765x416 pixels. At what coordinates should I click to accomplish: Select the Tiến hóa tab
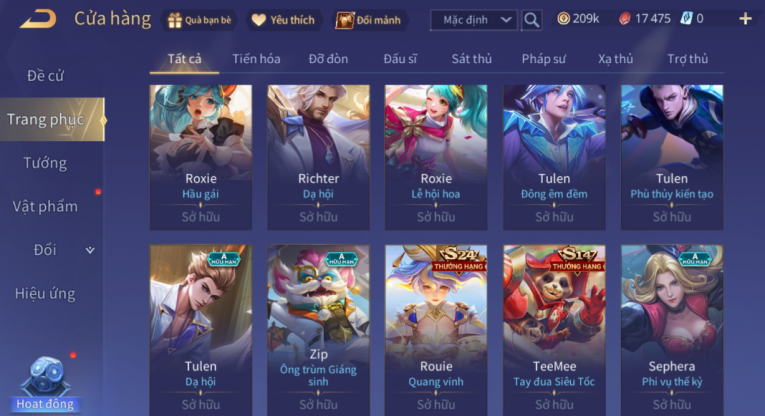[x=256, y=59]
